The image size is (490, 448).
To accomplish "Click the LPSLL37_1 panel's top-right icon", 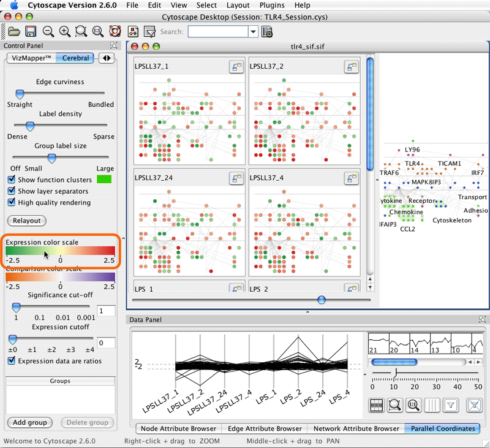I will click(236, 67).
